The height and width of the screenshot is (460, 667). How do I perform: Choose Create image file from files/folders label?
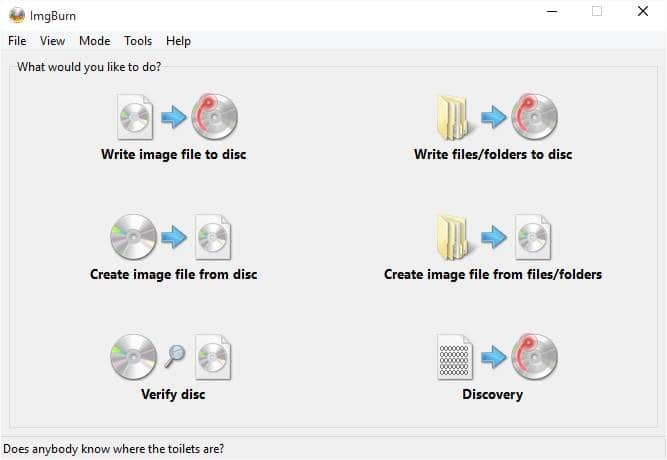493,274
